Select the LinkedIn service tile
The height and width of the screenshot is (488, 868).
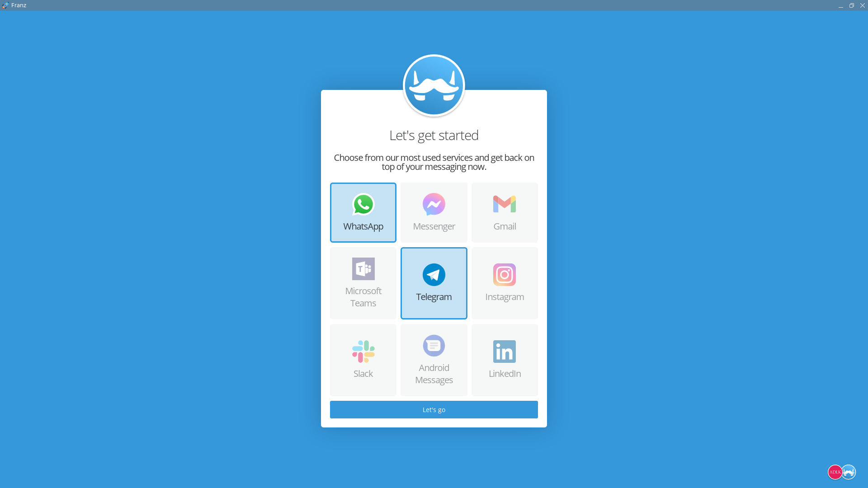click(x=505, y=360)
